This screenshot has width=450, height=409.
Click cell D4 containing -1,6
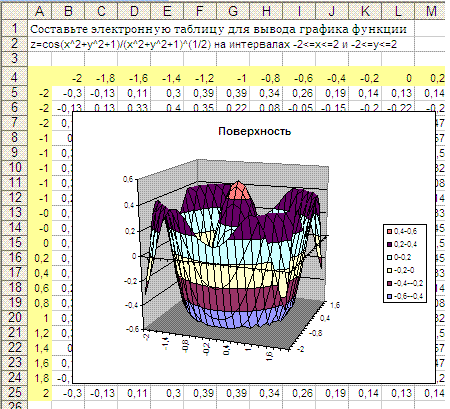(x=134, y=77)
